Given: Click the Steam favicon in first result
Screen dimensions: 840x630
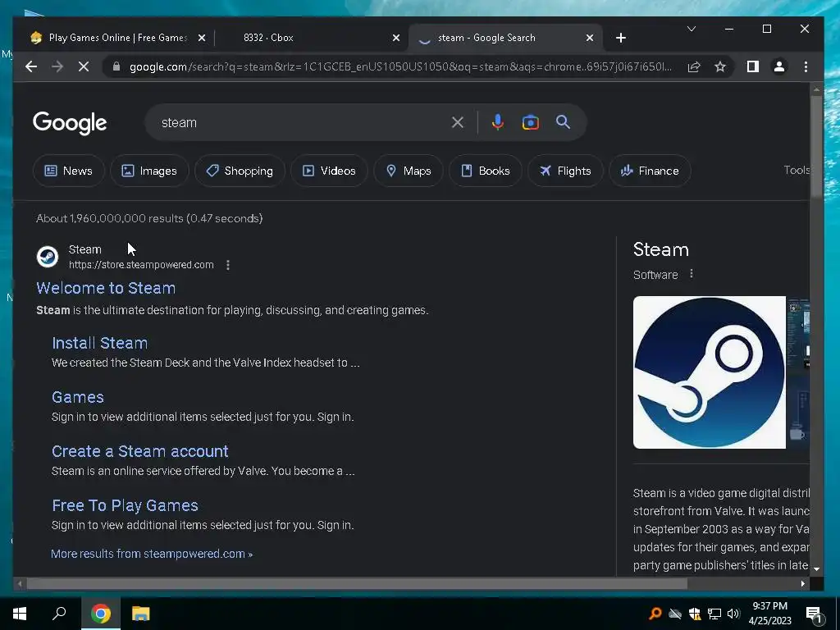Looking at the screenshot, I should point(48,257).
